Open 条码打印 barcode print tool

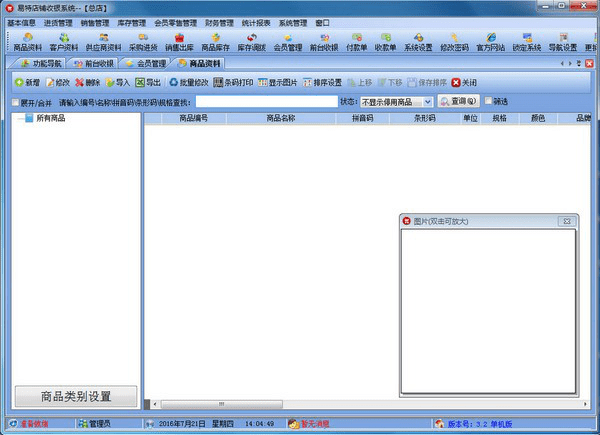point(233,82)
